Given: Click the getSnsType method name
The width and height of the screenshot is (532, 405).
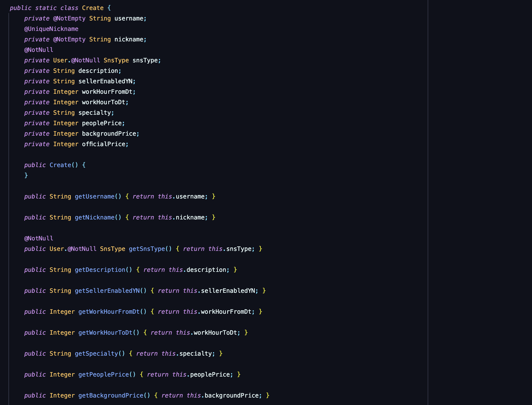Looking at the screenshot, I should [147, 249].
